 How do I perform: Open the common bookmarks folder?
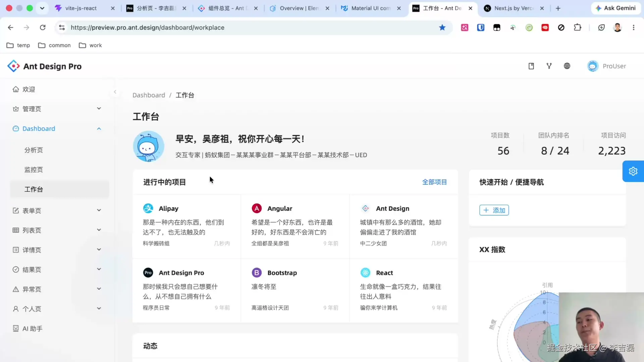coord(54,45)
